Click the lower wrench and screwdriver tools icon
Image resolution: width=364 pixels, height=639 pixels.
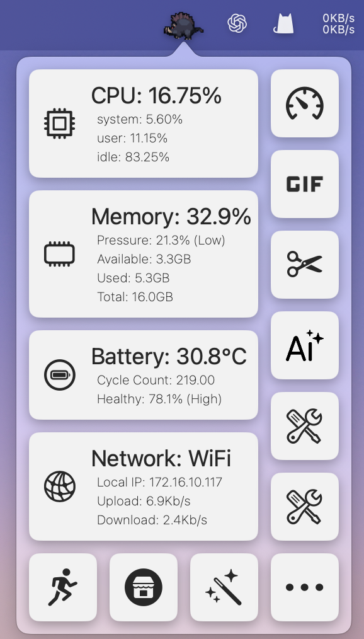pos(305,507)
